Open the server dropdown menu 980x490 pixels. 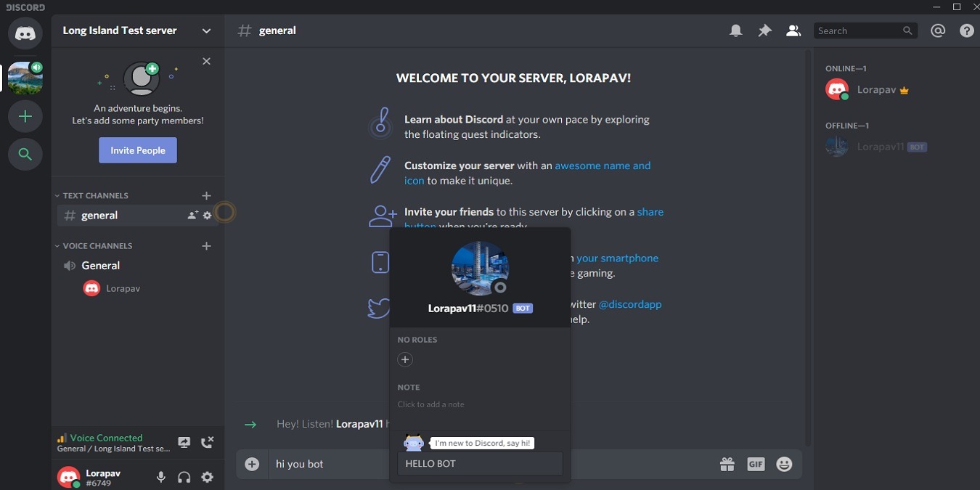(x=206, y=30)
